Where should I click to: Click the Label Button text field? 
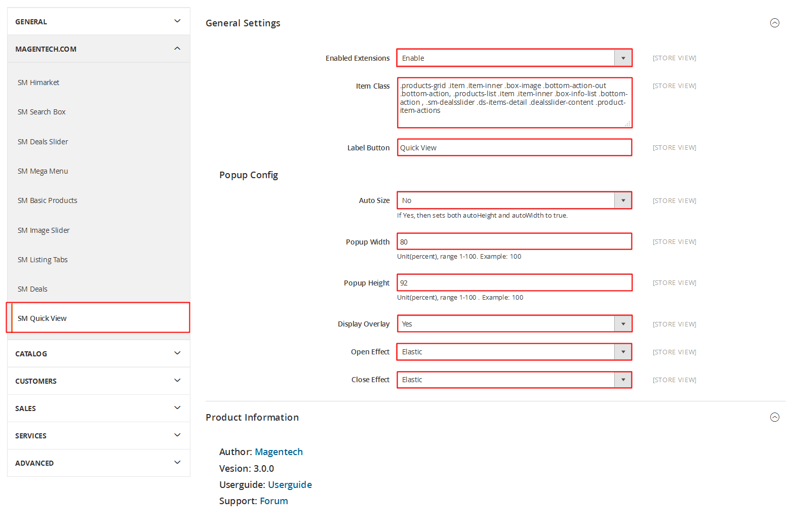pos(514,148)
